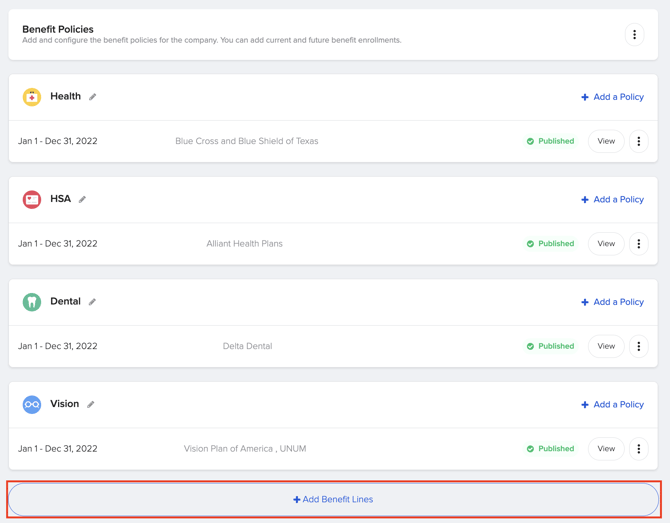
Task: Open more options for Alliant Health Plans
Action: point(639,244)
